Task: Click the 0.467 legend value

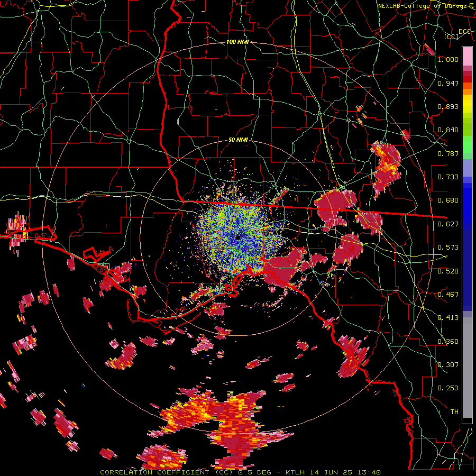Action: click(x=448, y=295)
